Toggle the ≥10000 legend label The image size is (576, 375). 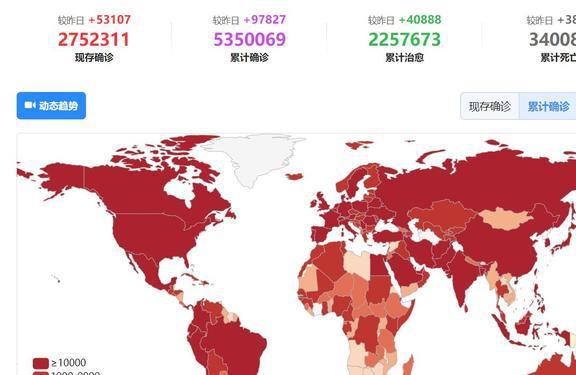[69, 363]
